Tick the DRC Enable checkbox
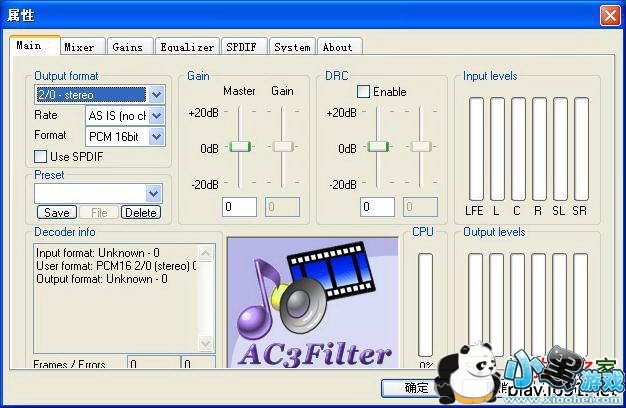This screenshot has width=626, height=408. 363,91
